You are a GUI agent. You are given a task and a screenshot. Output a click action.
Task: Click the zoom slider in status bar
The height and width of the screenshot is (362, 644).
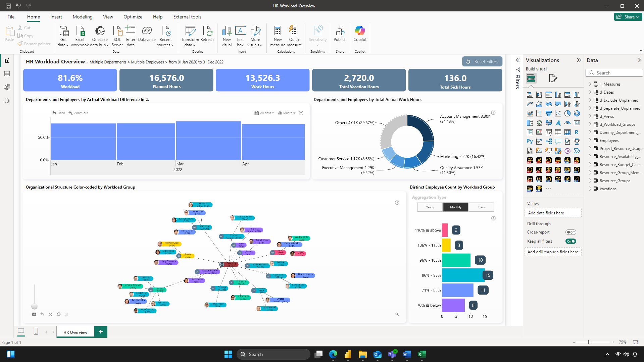pyautogui.click(x=589, y=342)
